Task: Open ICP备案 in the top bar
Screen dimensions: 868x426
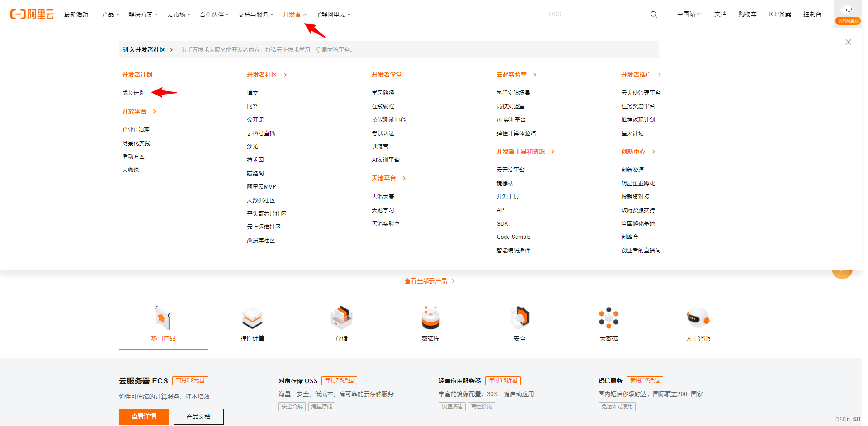Action: 780,14
